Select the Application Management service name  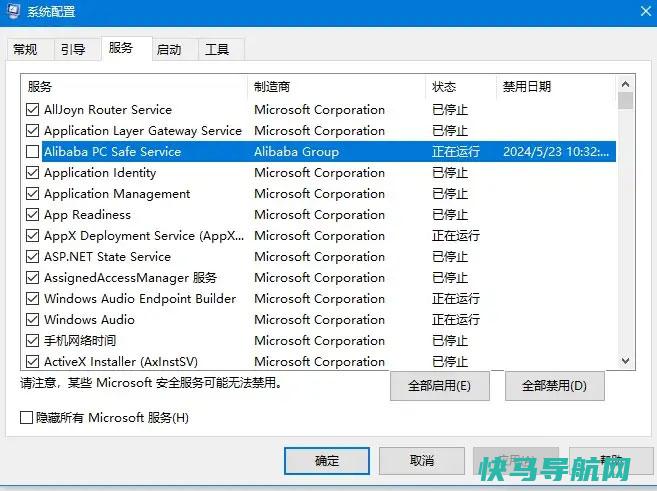tap(117, 194)
